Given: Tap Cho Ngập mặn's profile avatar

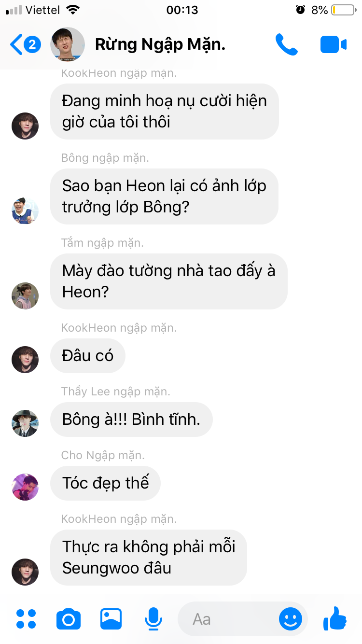Looking at the screenshot, I should point(25,487).
